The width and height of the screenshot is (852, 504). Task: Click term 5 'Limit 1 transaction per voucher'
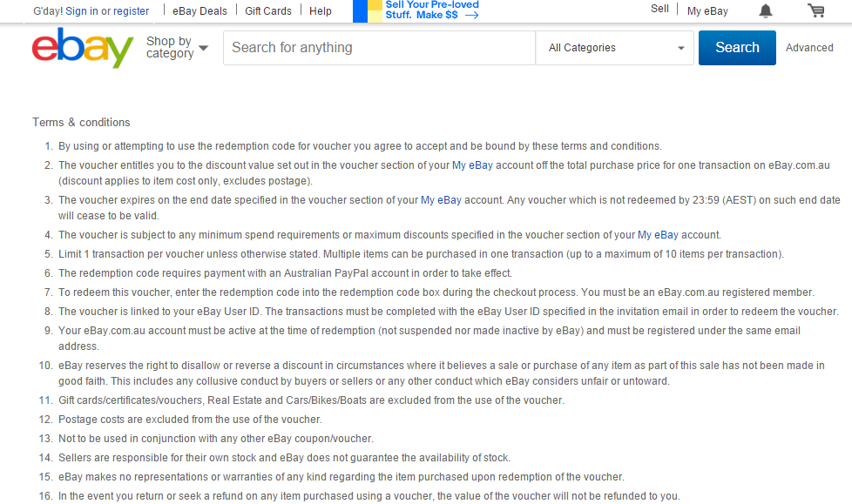421,253
